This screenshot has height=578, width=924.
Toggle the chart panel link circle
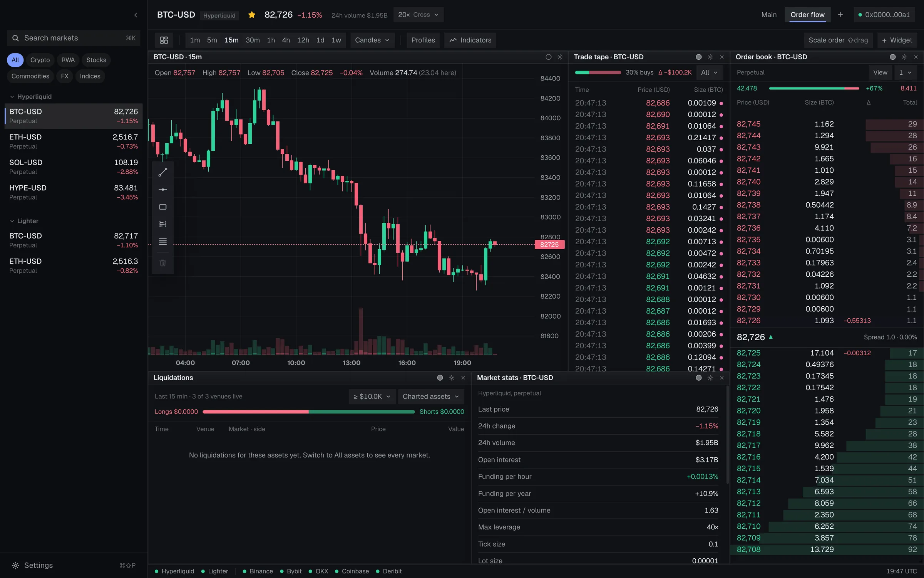point(549,57)
